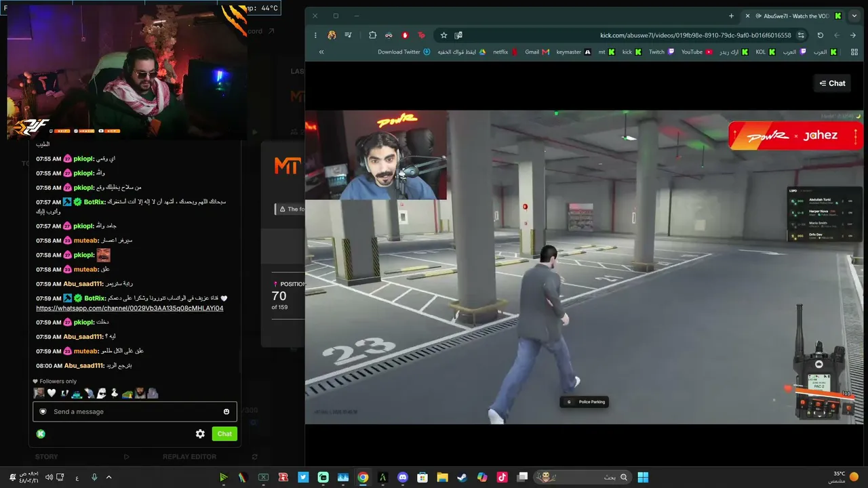This screenshot has width=868, height=488.
Task: Open the taskbar clock and date
Action: click(28, 477)
